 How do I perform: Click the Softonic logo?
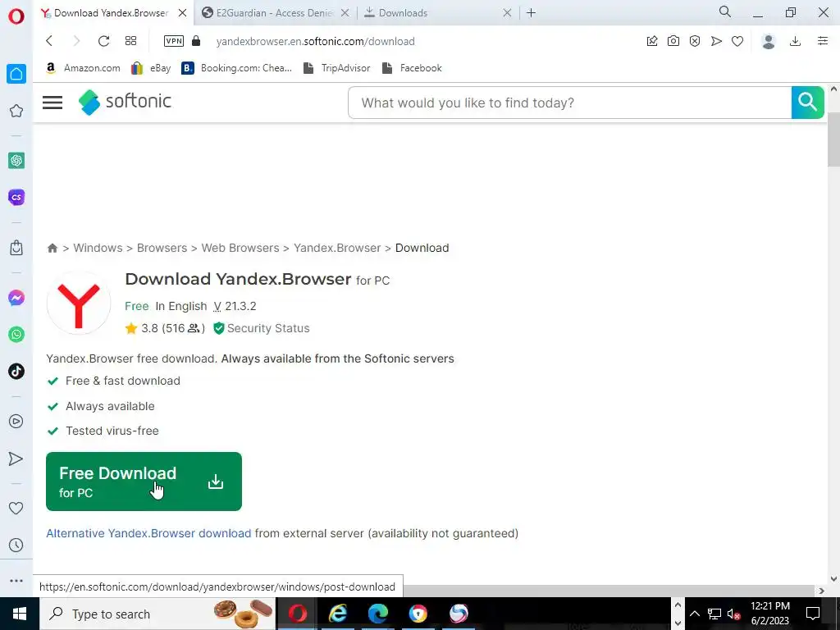point(125,102)
